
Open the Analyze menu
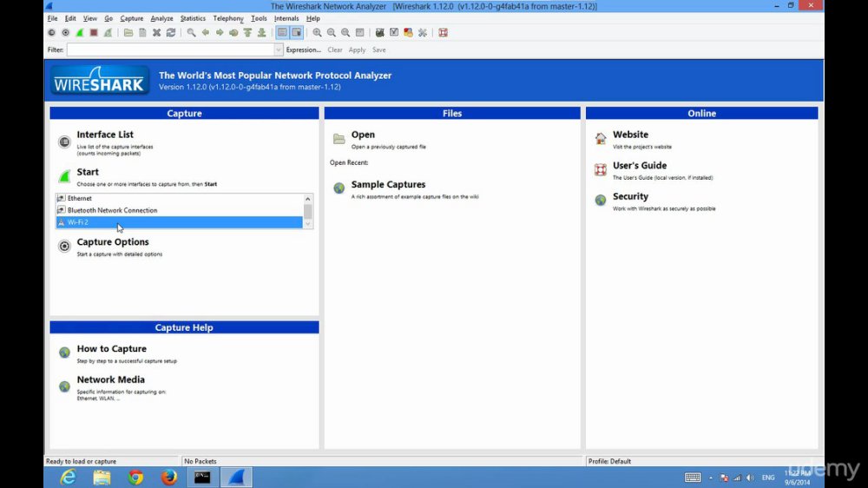pos(161,18)
